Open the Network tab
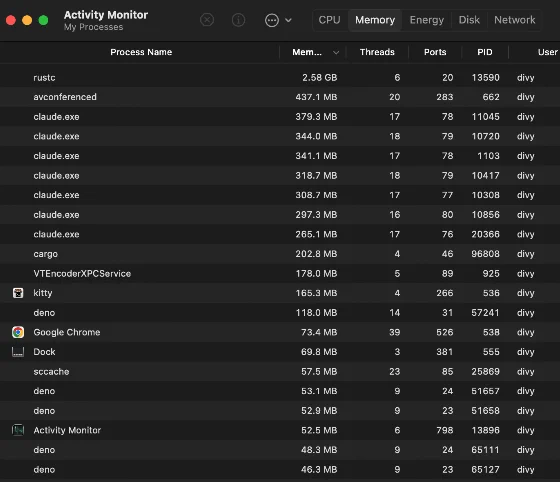This screenshot has width=560, height=482. (x=515, y=20)
